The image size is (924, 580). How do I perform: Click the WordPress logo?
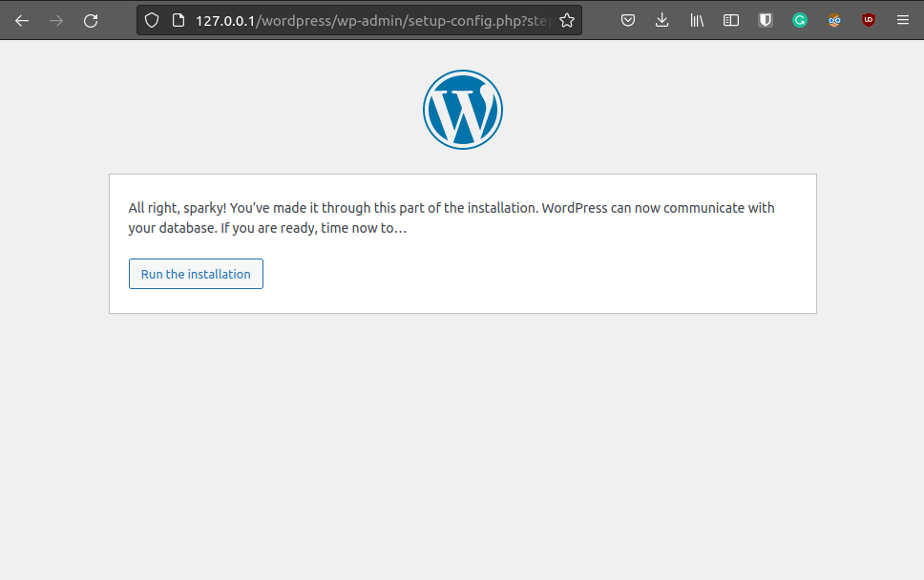click(x=463, y=110)
